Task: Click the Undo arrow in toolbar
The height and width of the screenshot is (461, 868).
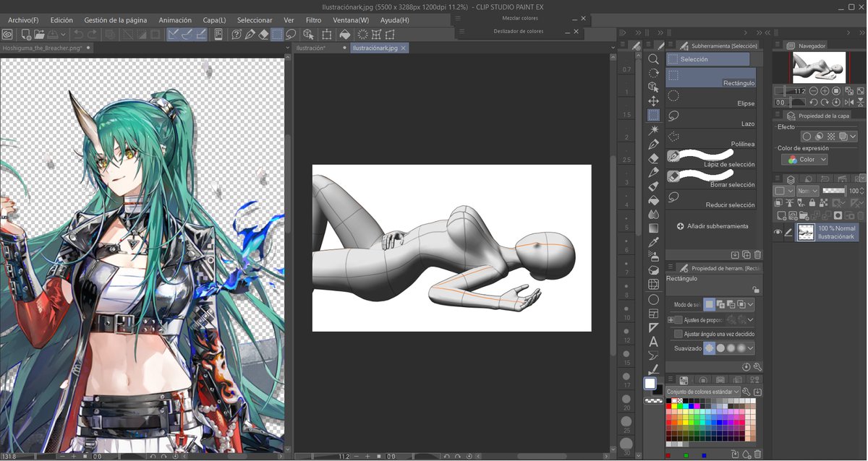Action: pyautogui.click(x=77, y=34)
